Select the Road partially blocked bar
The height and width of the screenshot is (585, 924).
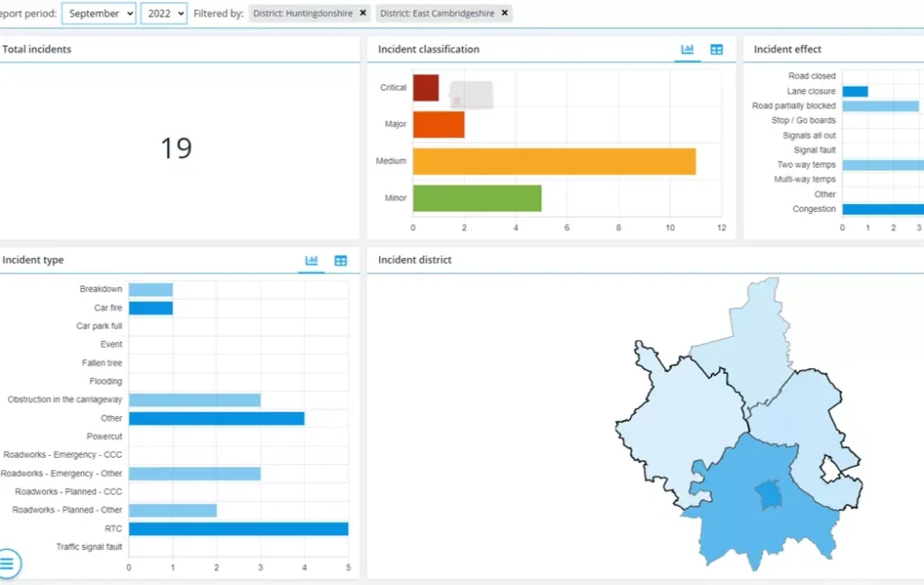(880, 106)
